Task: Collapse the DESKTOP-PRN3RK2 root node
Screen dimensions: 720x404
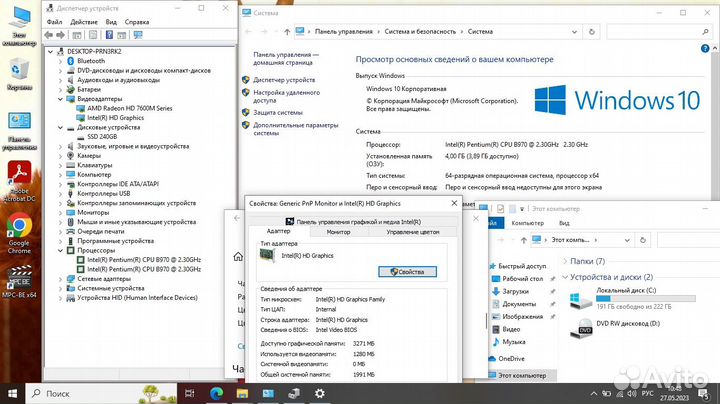Action: point(51,51)
